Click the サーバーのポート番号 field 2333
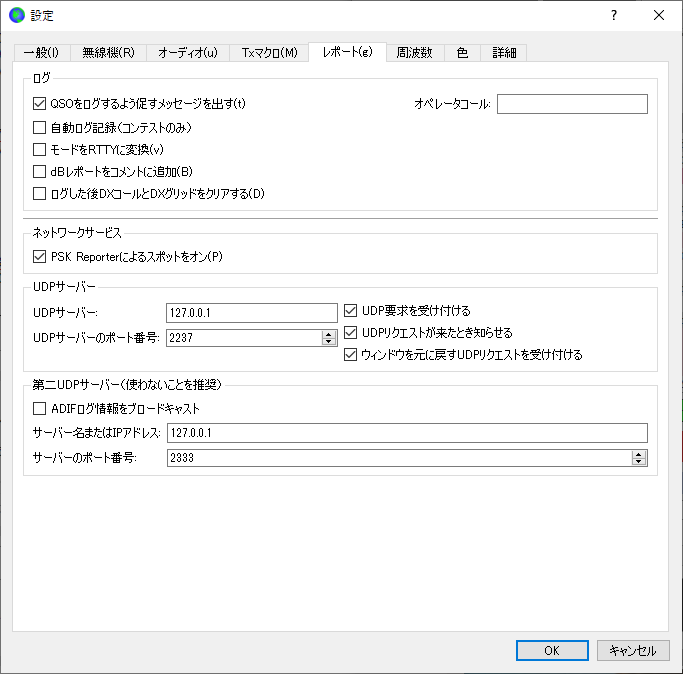This screenshot has width=683, height=674. pos(399,458)
